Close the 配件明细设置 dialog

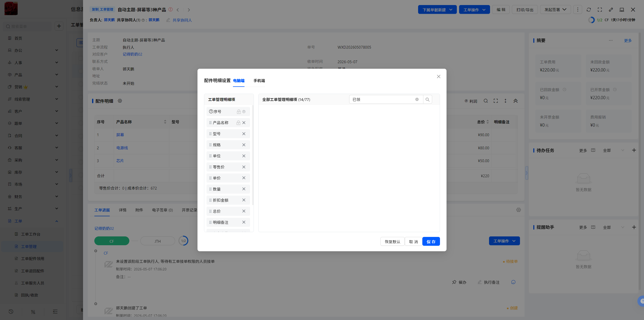[438, 77]
